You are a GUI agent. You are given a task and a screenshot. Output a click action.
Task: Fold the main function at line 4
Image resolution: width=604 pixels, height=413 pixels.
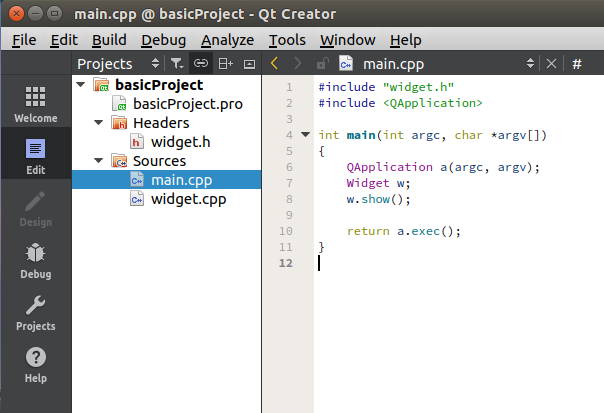click(x=305, y=134)
